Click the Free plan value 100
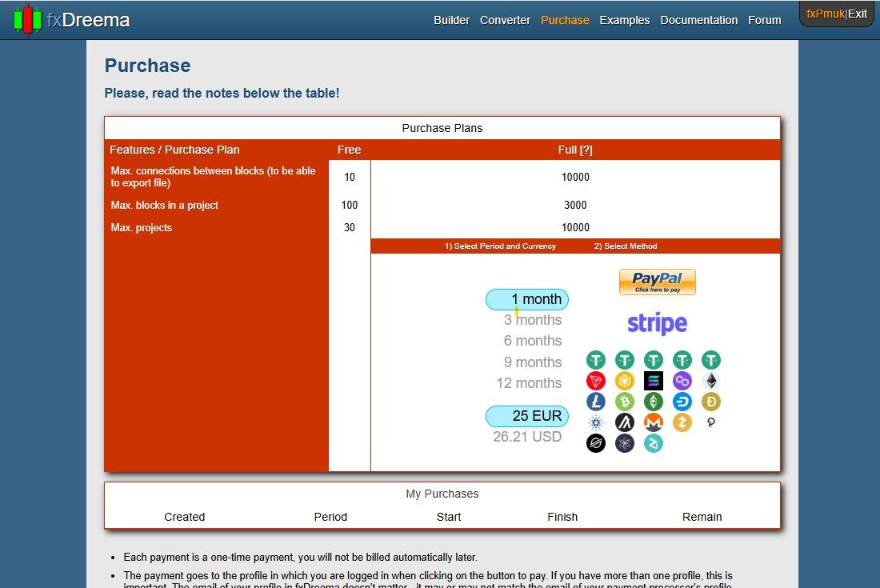The width and height of the screenshot is (880, 588). click(349, 206)
